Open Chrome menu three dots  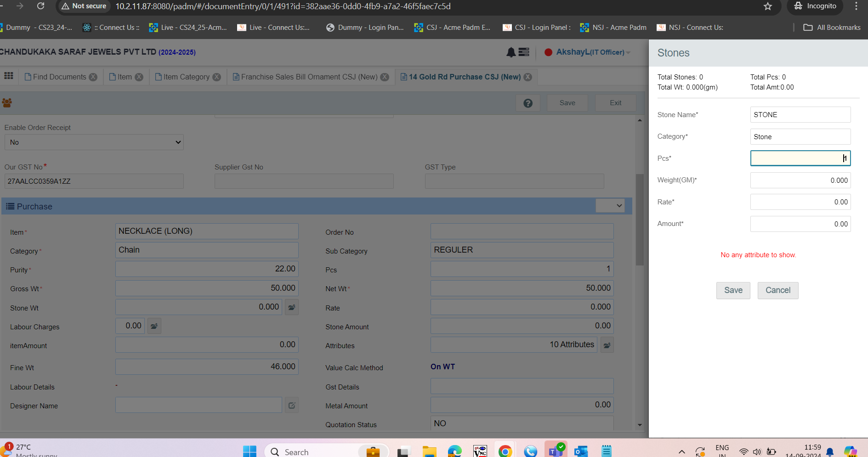(x=856, y=6)
